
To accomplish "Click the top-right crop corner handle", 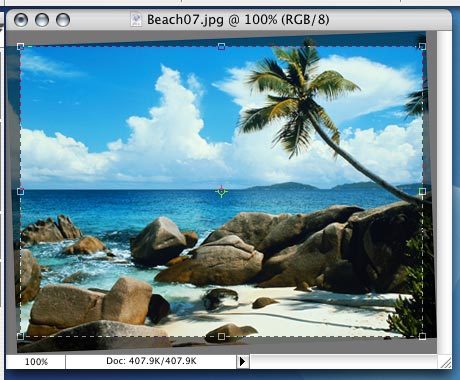I will [x=422, y=46].
